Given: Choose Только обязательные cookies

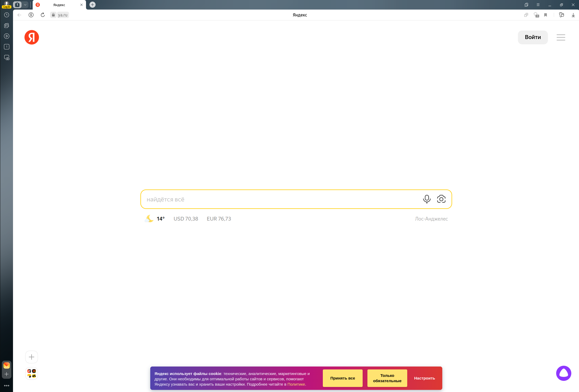Looking at the screenshot, I should [387, 378].
